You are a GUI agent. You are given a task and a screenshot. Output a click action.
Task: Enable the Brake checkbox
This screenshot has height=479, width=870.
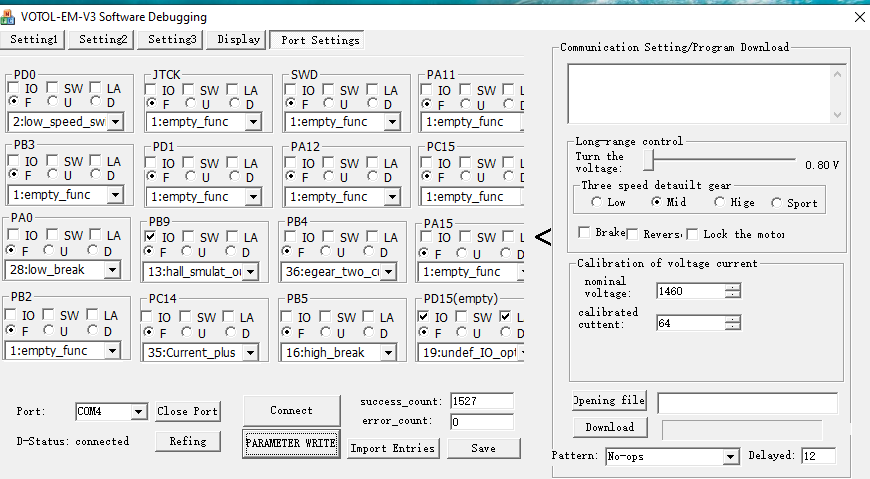point(585,233)
